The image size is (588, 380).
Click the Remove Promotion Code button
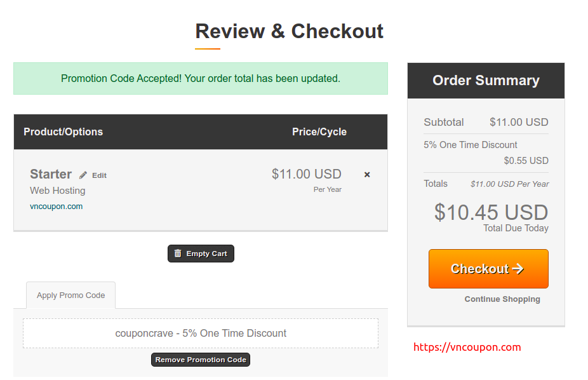pos(201,360)
